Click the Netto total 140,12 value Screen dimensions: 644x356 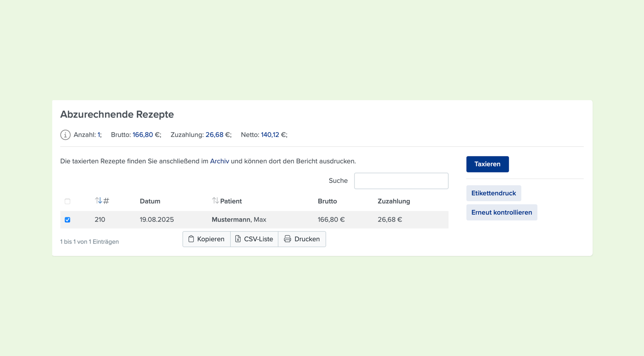tap(270, 135)
